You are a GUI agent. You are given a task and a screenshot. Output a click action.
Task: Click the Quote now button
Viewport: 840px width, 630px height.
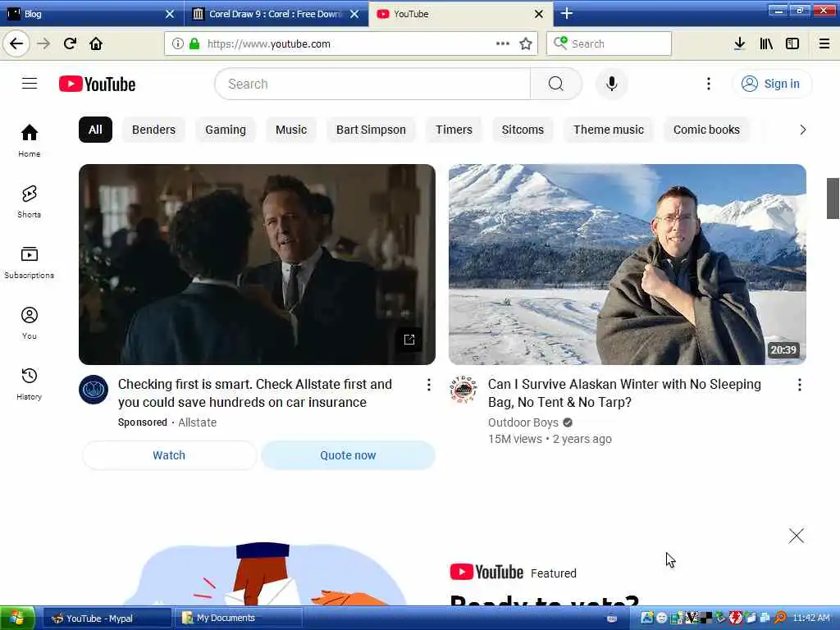[348, 455]
